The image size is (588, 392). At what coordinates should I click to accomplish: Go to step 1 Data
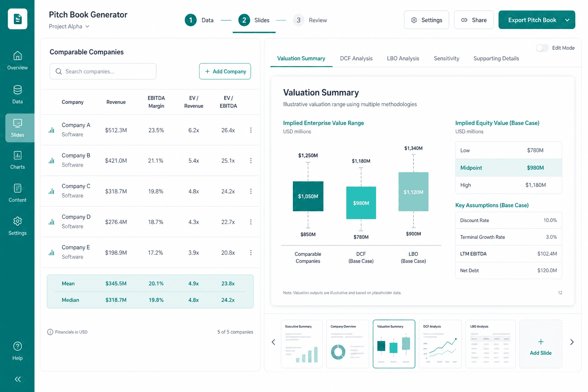[x=199, y=20]
